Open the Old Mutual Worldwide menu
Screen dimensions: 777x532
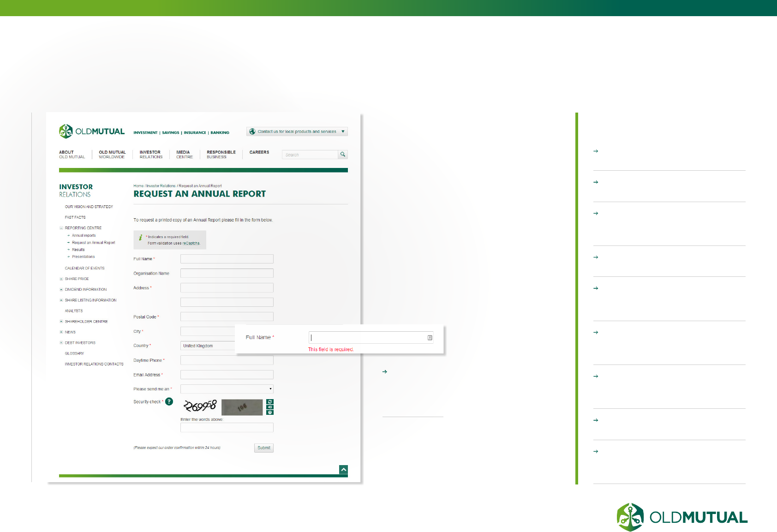coord(112,155)
